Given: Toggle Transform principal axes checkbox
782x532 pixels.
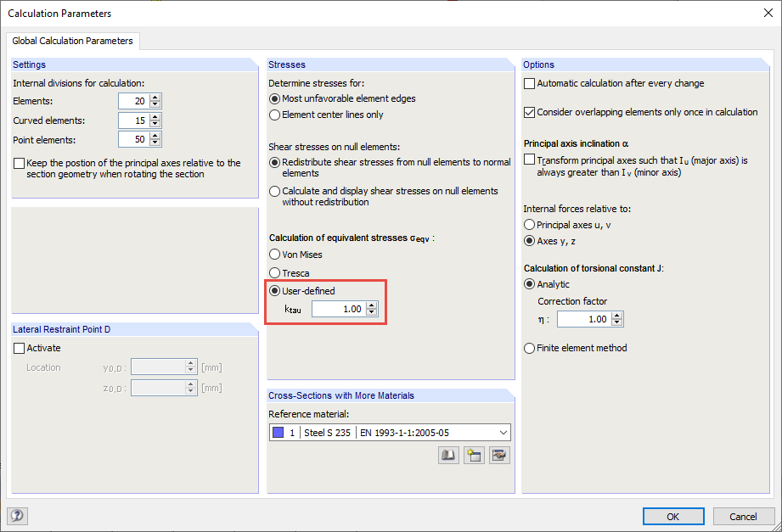Looking at the screenshot, I should (x=529, y=160).
